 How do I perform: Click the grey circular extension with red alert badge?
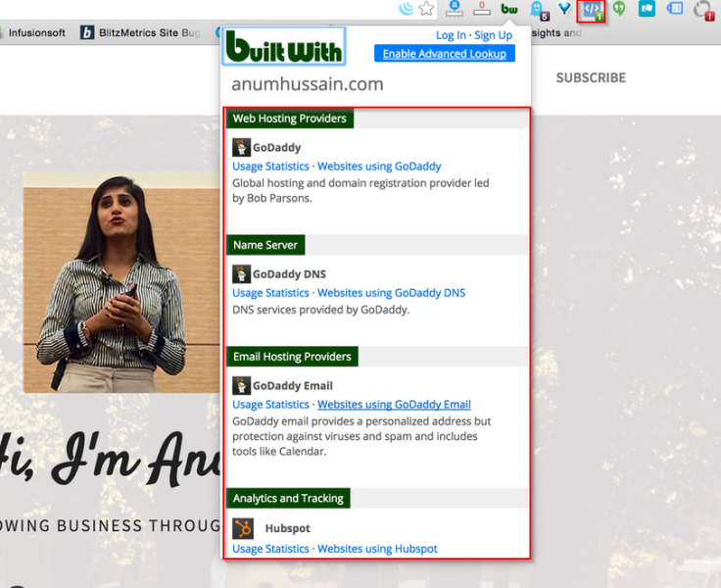pos(703,10)
